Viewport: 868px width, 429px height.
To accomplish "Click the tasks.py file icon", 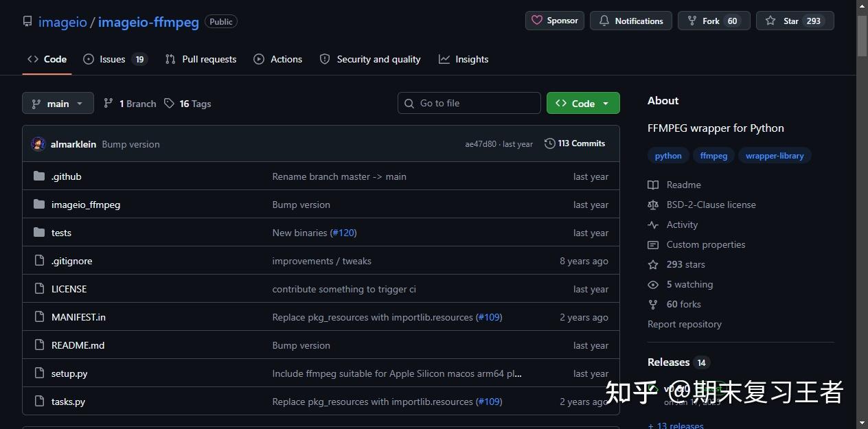I will click(39, 402).
